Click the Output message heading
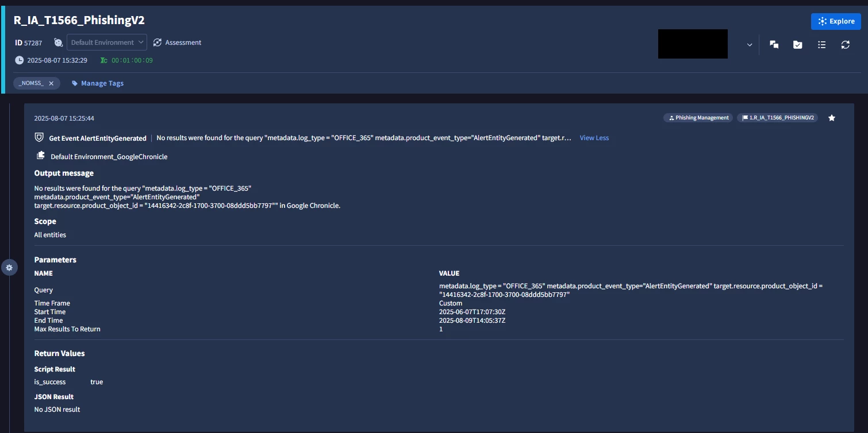The width and height of the screenshot is (868, 433). (x=64, y=173)
